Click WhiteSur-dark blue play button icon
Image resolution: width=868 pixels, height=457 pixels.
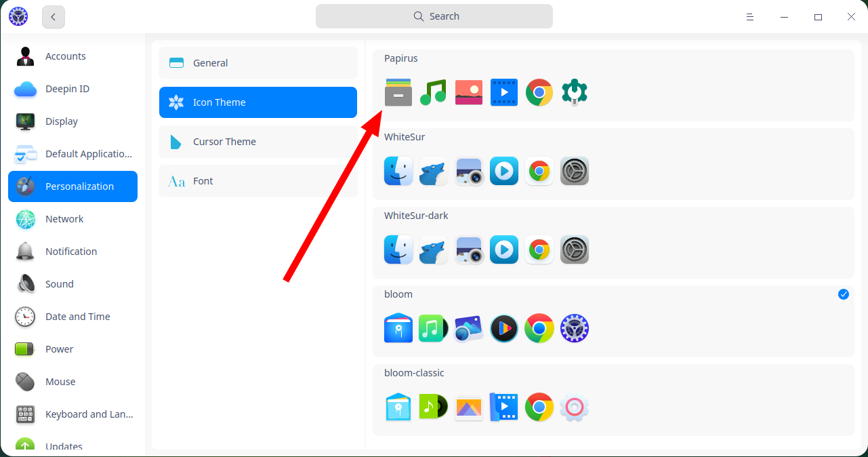[x=504, y=250]
